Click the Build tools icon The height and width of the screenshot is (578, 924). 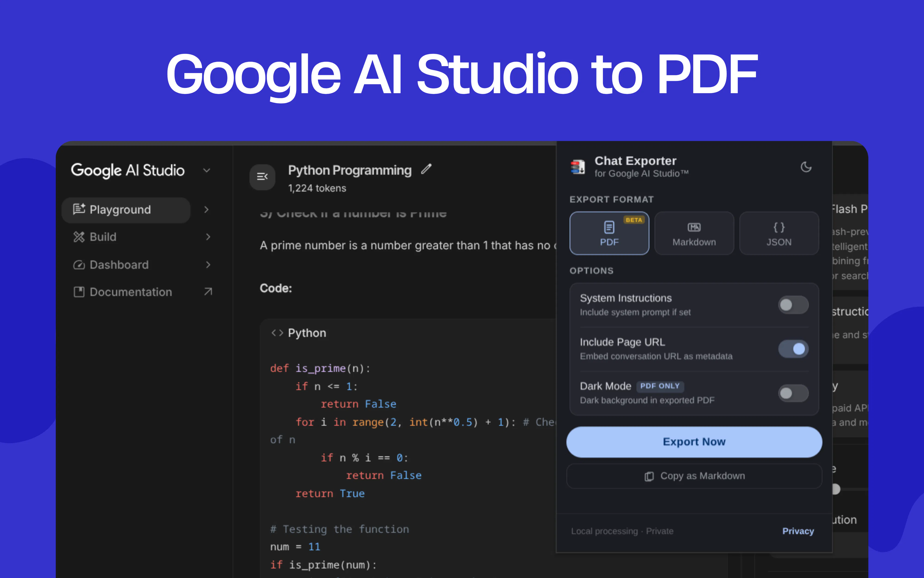[79, 237]
